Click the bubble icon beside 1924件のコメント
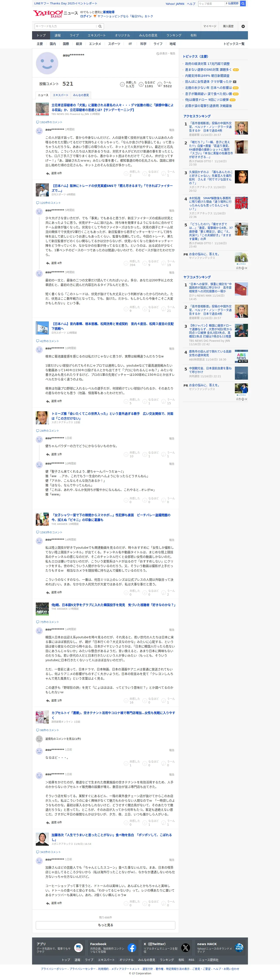The width and height of the screenshot is (280, 980). [38, 122]
